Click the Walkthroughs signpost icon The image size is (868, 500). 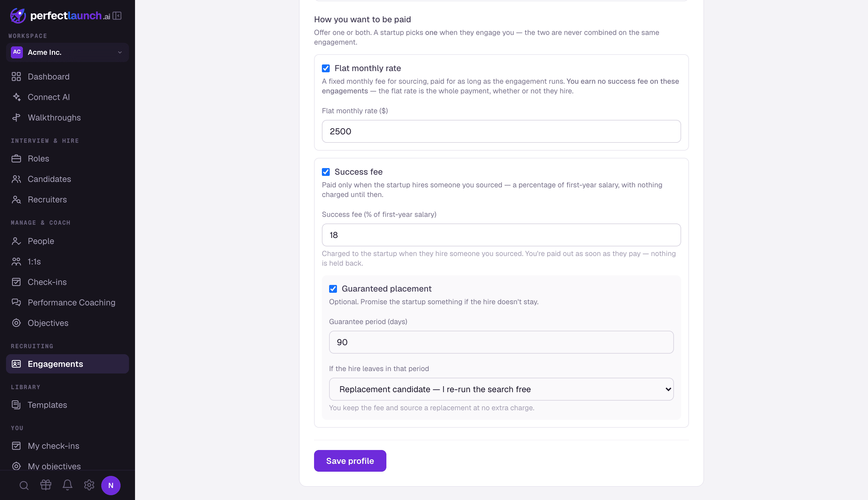16,117
